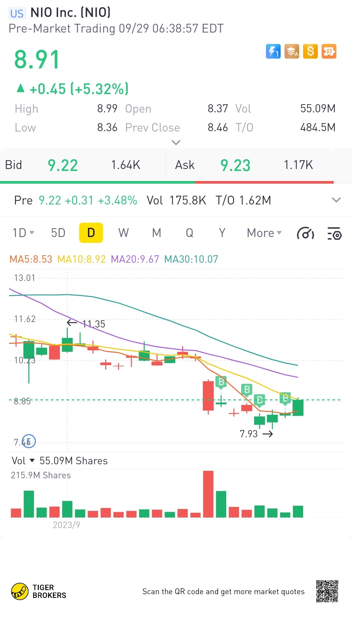Tap the orange coupon ticket icon
Screen dimensions: 352x644
point(329,51)
